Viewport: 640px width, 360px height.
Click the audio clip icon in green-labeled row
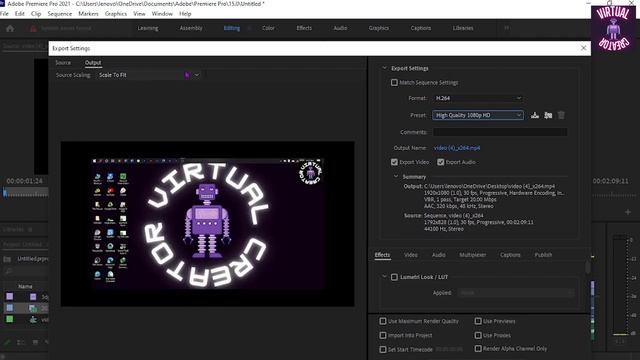coord(33,319)
